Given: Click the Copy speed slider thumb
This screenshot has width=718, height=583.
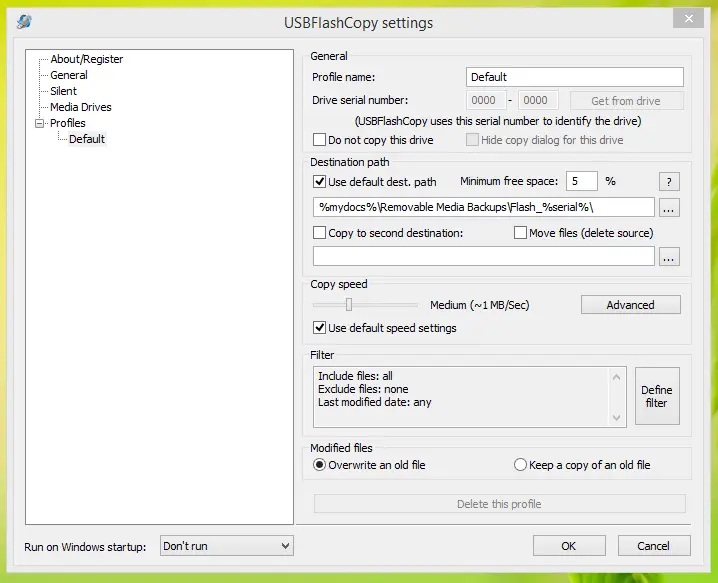Looking at the screenshot, I should (349, 305).
